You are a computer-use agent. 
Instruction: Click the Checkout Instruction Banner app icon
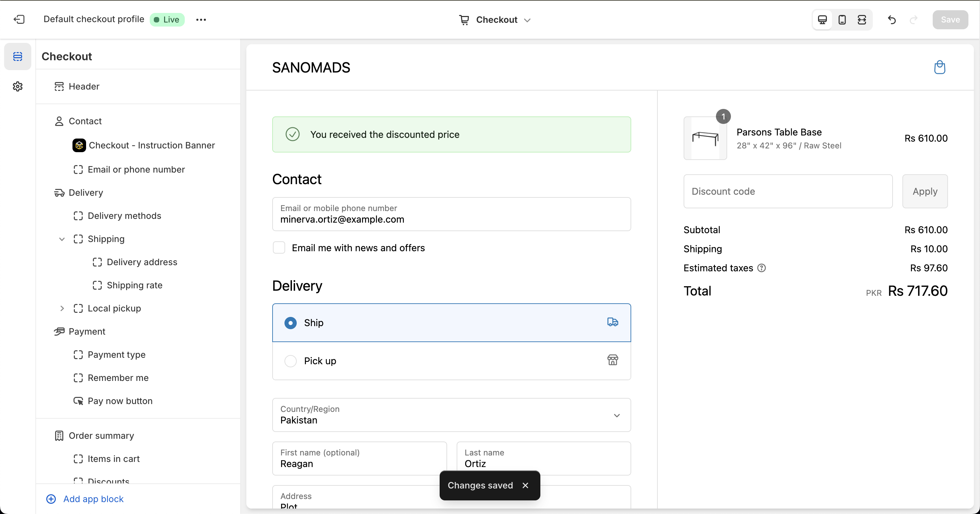(79, 145)
